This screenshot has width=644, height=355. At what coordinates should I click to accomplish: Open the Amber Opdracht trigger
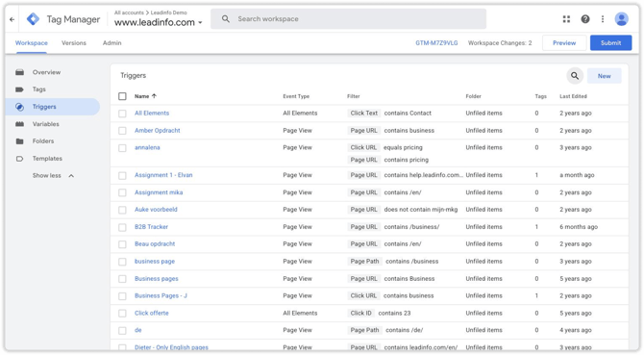click(158, 130)
